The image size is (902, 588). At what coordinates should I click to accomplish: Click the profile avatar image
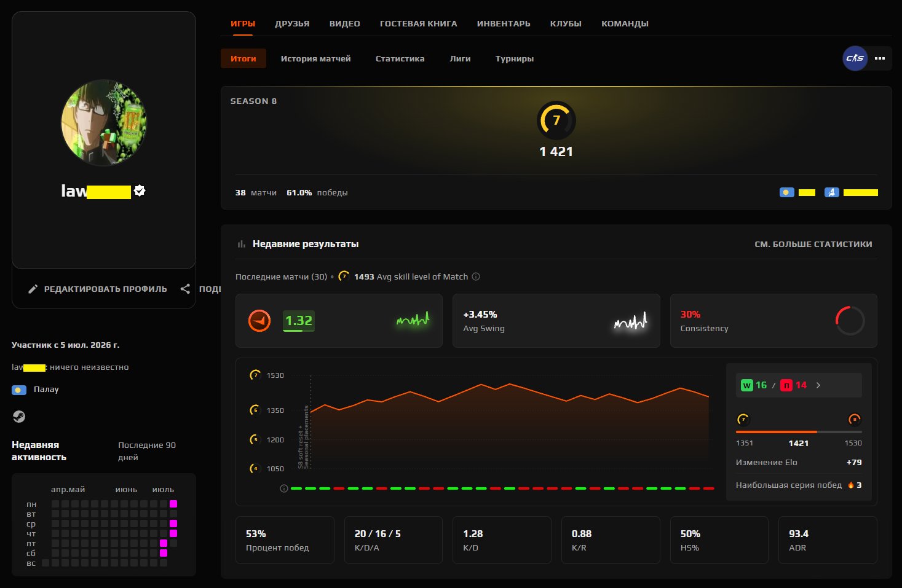click(x=104, y=123)
